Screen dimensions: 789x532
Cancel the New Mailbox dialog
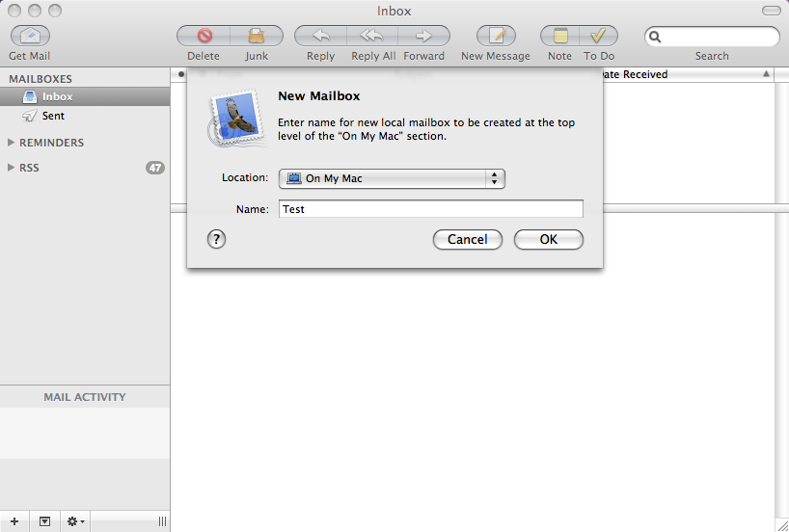click(467, 239)
